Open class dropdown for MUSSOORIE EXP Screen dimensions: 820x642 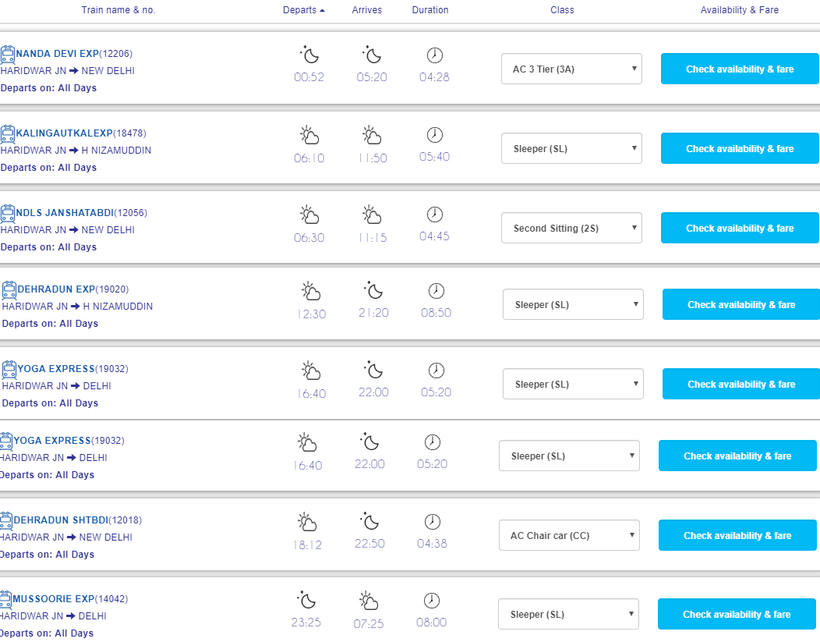pos(568,614)
